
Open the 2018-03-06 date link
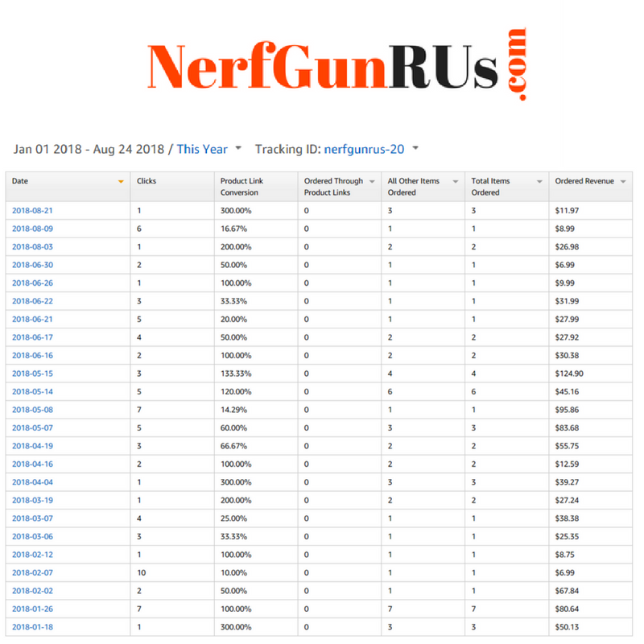(x=32, y=536)
